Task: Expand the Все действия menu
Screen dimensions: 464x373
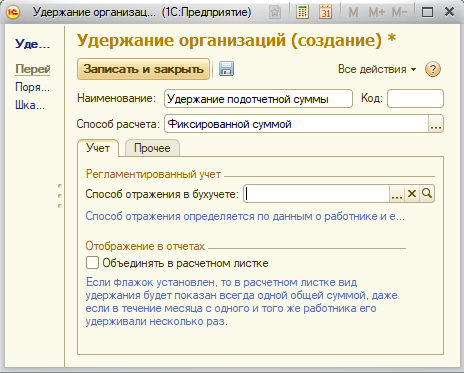Action: pos(377,69)
